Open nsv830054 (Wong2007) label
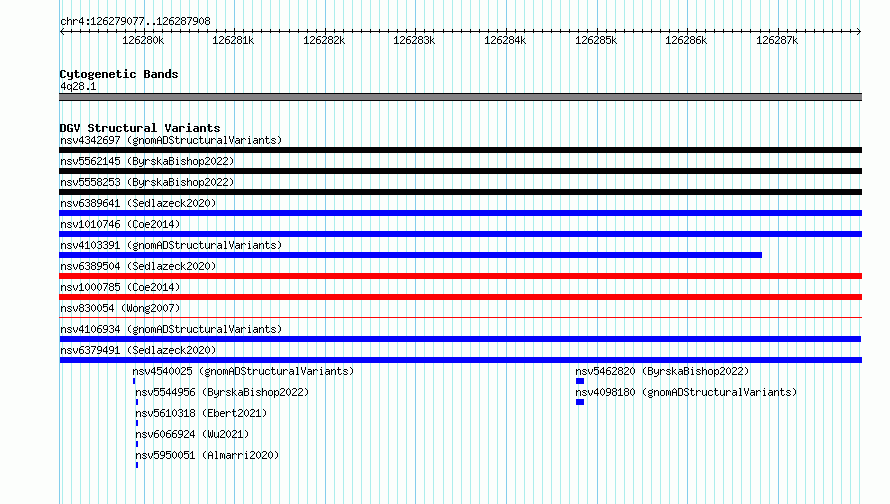 (x=120, y=308)
